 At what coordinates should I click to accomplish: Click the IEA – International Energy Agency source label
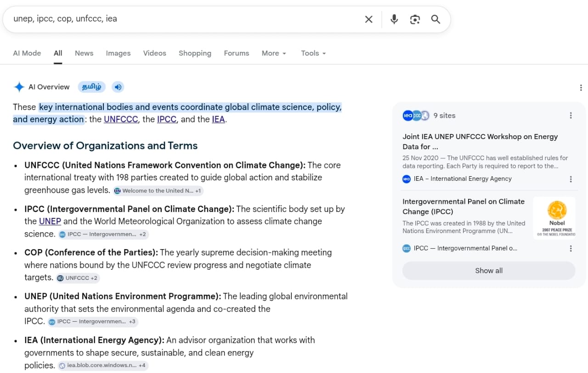(463, 179)
